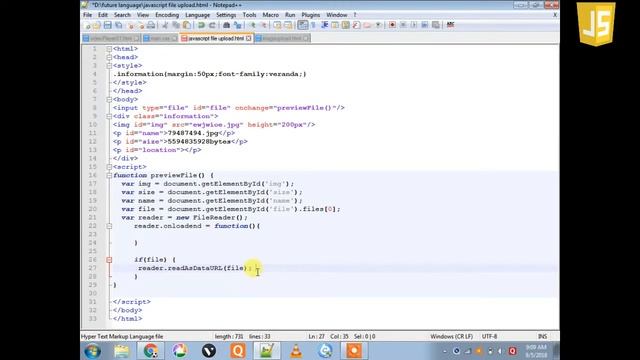Open the Edit menu
640x360 pixels.
[x=103, y=15]
